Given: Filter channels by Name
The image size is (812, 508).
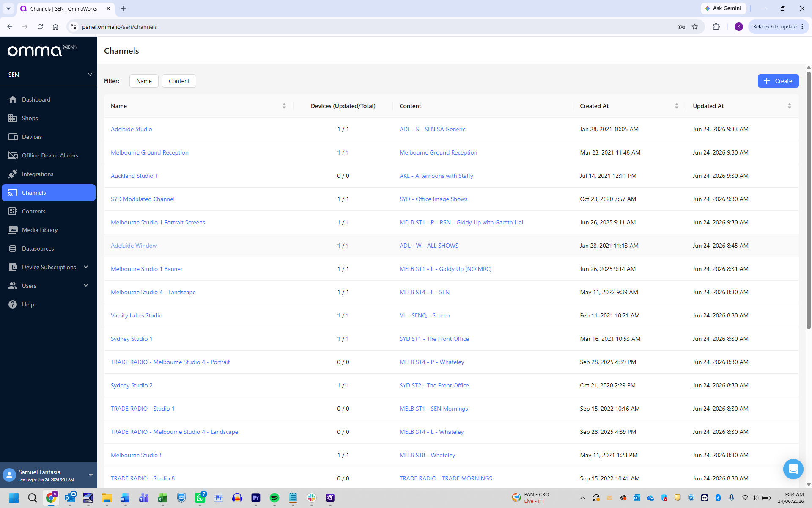Looking at the screenshot, I should point(144,81).
